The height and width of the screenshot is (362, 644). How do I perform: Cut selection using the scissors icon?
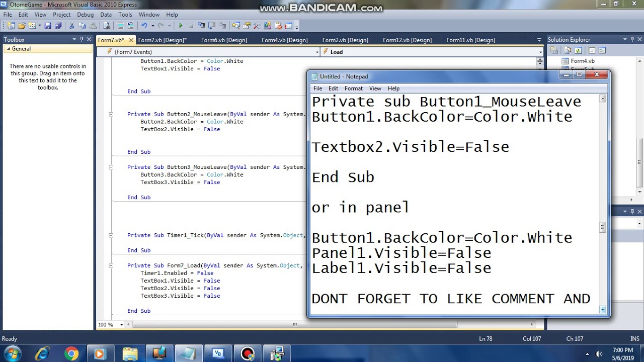(71, 26)
